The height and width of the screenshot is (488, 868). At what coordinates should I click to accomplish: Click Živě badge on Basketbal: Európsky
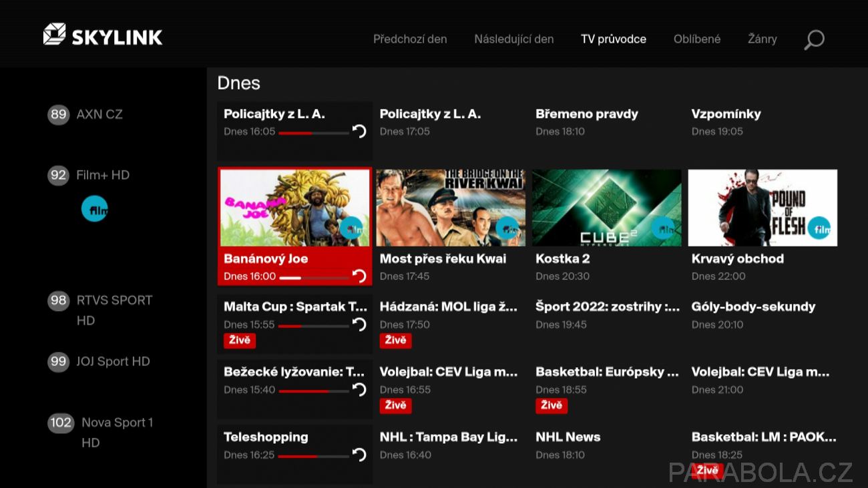click(x=552, y=406)
